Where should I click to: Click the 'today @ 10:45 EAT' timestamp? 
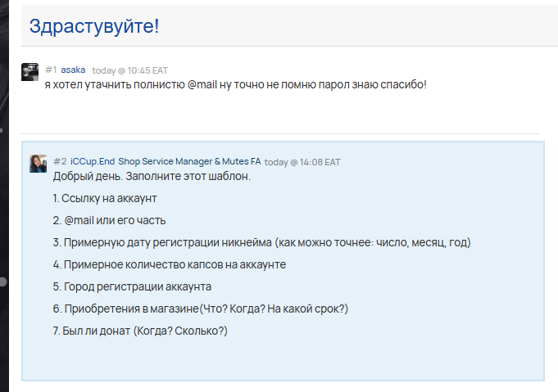tap(129, 70)
